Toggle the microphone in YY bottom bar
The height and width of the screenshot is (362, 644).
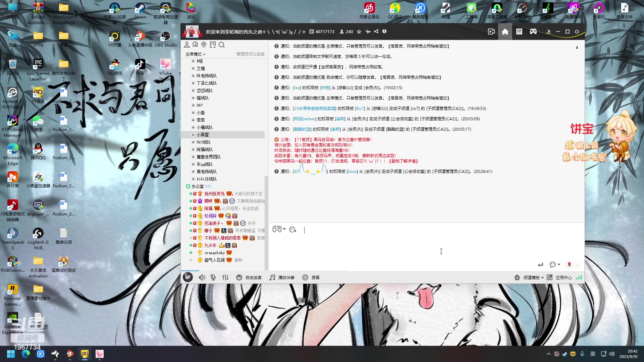(x=213, y=277)
